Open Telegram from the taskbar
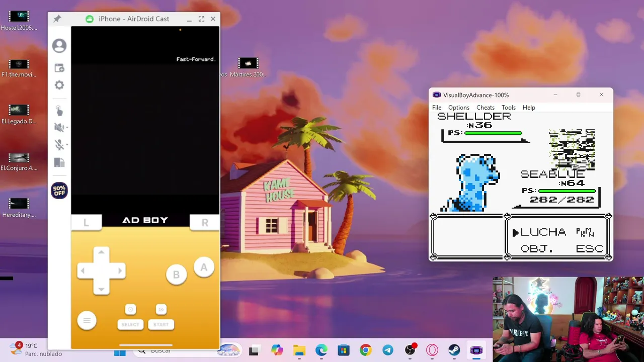644x362 pixels. pyautogui.click(x=388, y=350)
